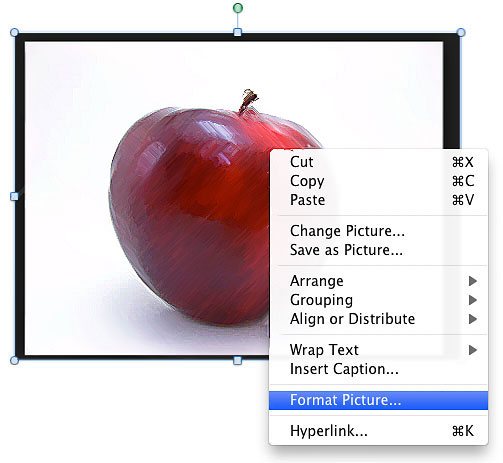Expand the Grouping submenu
This screenshot has height=463, width=503.
[x=378, y=300]
